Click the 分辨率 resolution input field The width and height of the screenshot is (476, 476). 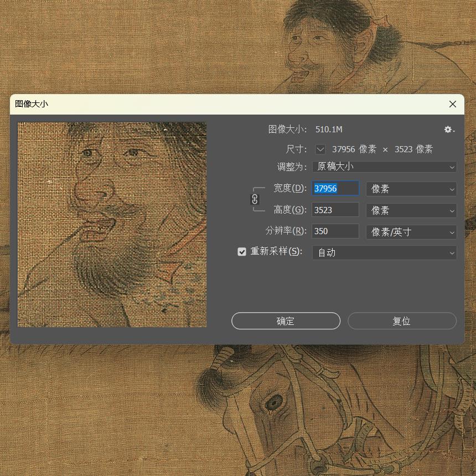pyautogui.click(x=335, y=231)
